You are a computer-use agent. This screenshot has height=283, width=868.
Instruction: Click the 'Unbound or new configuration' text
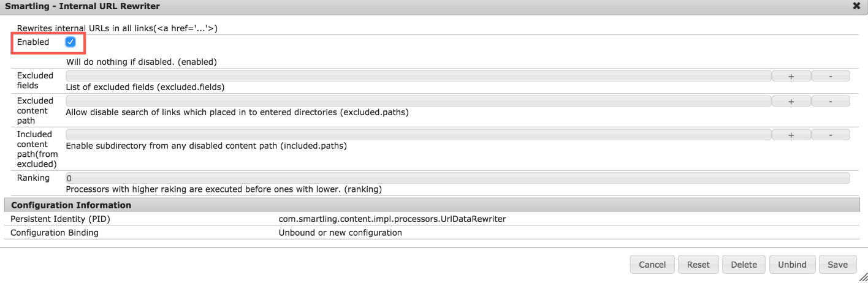pos(340,233)
